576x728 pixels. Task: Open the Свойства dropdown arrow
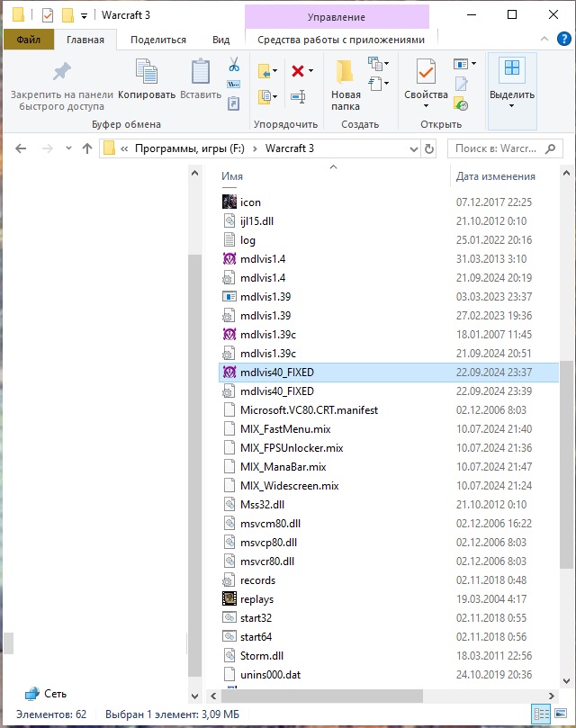click(426, 106)
